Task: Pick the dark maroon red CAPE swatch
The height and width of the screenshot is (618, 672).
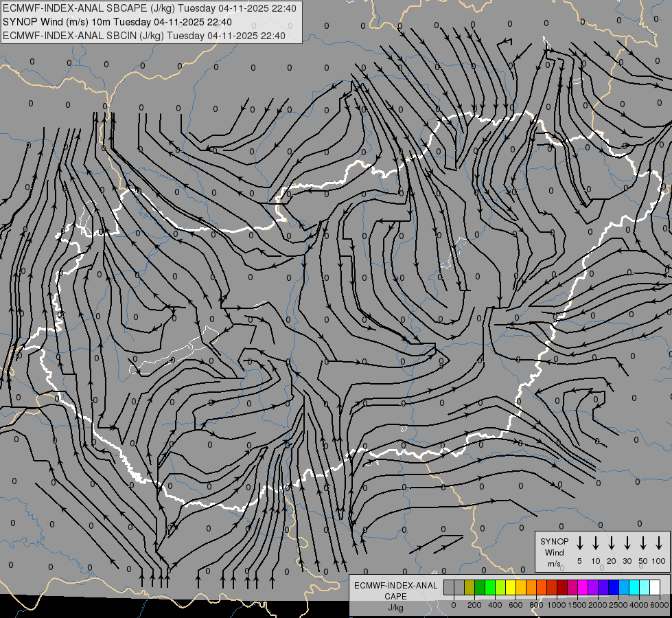Action: (563, 588)
